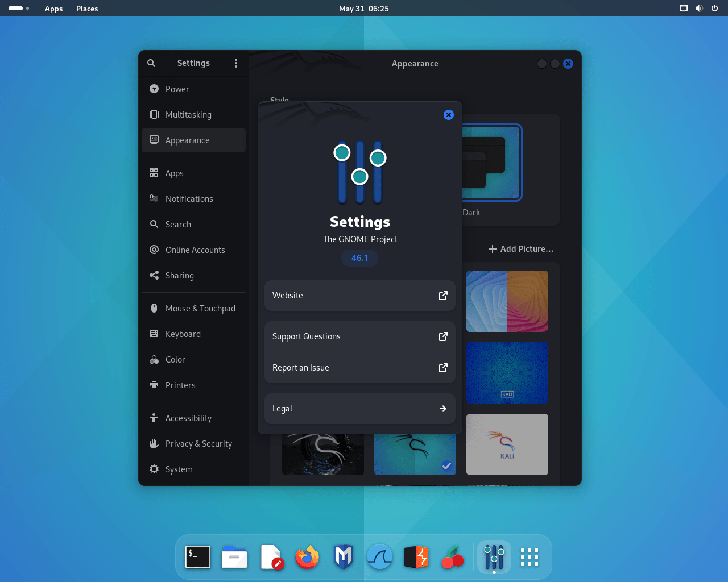Open the Settings project Website link
728x582 pixels.
(x=359, y=296)
